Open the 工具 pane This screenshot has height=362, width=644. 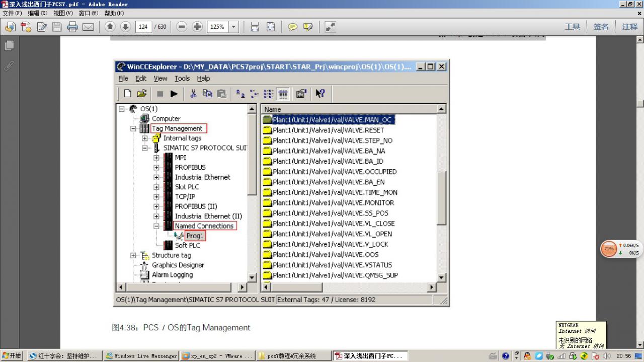(572, 27)
